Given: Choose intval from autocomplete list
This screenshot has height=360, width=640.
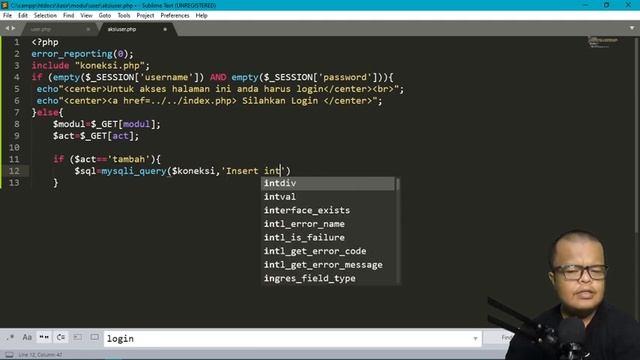Looking at the screenshot, I should coord(328,197).
